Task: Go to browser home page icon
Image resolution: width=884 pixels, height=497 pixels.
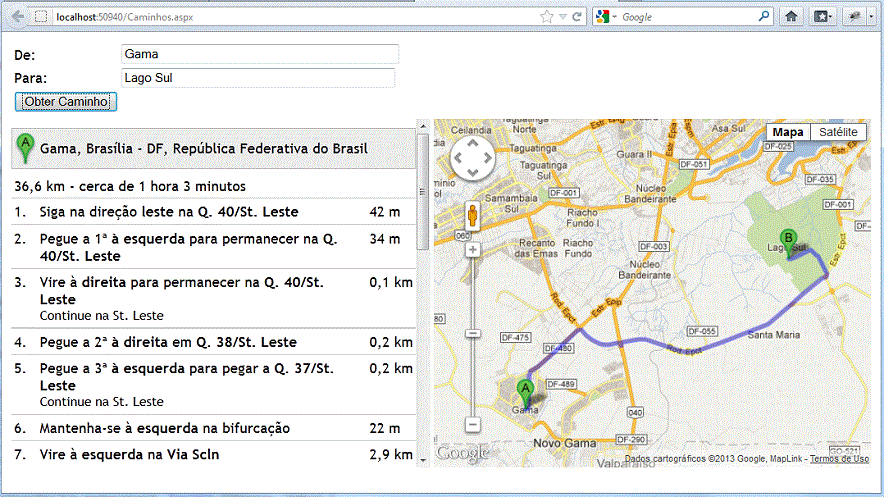Action: 791,16
